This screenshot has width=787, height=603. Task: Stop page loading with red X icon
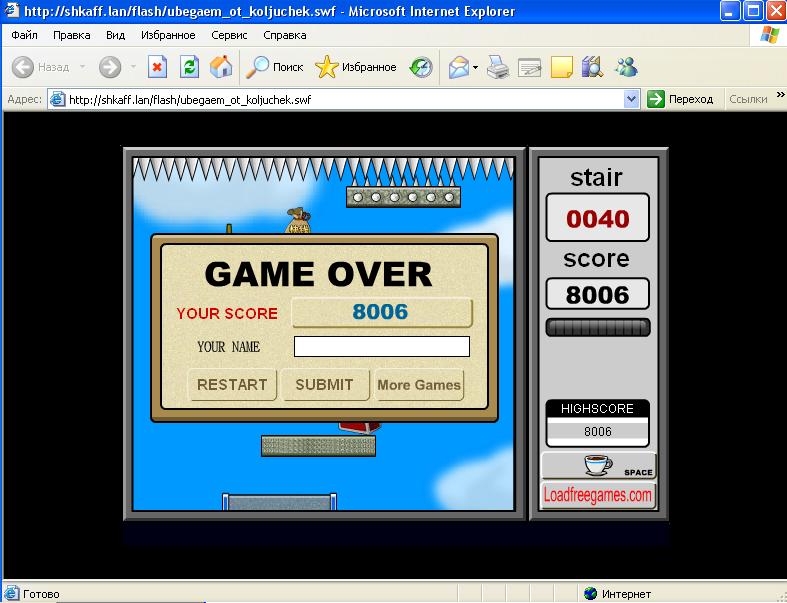[x=157, y=67]
